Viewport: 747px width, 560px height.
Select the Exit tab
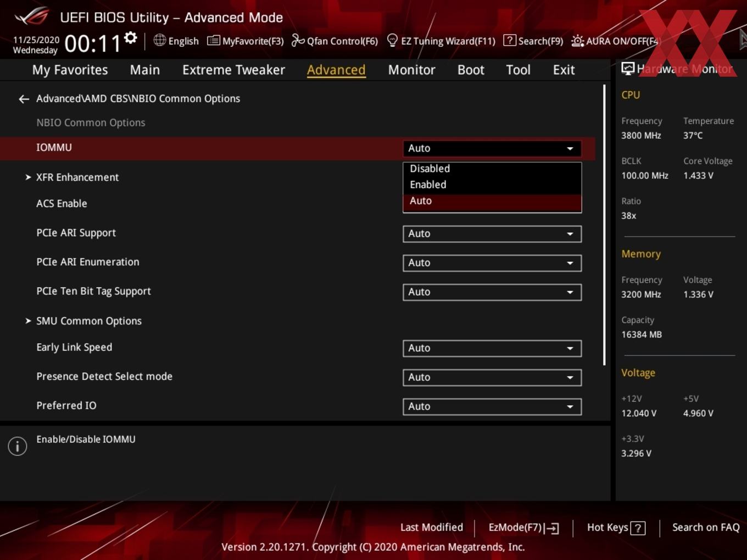click(564, 70)
